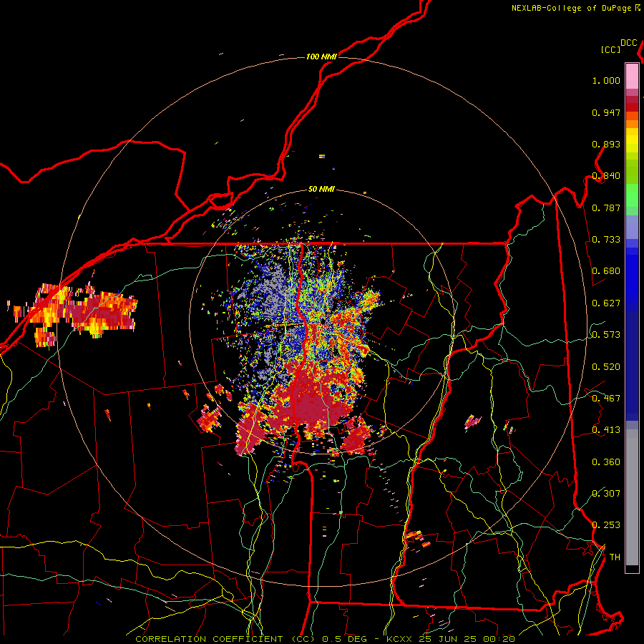Click the bright green segment of color bar

tap(632, 195)
